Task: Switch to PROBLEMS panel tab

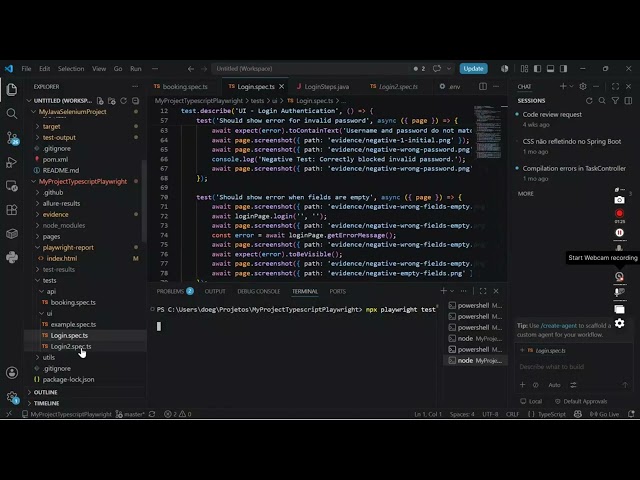Action: [175, 291]
